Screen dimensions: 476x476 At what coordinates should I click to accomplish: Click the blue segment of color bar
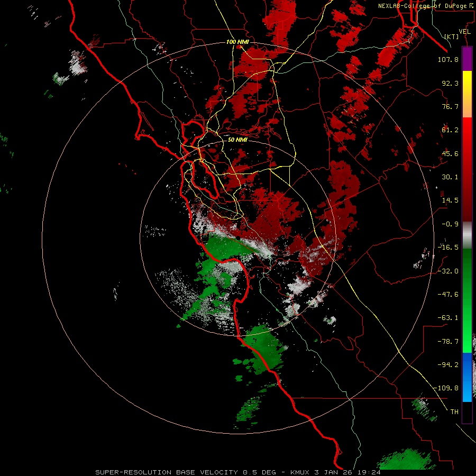tap(467, 377)
